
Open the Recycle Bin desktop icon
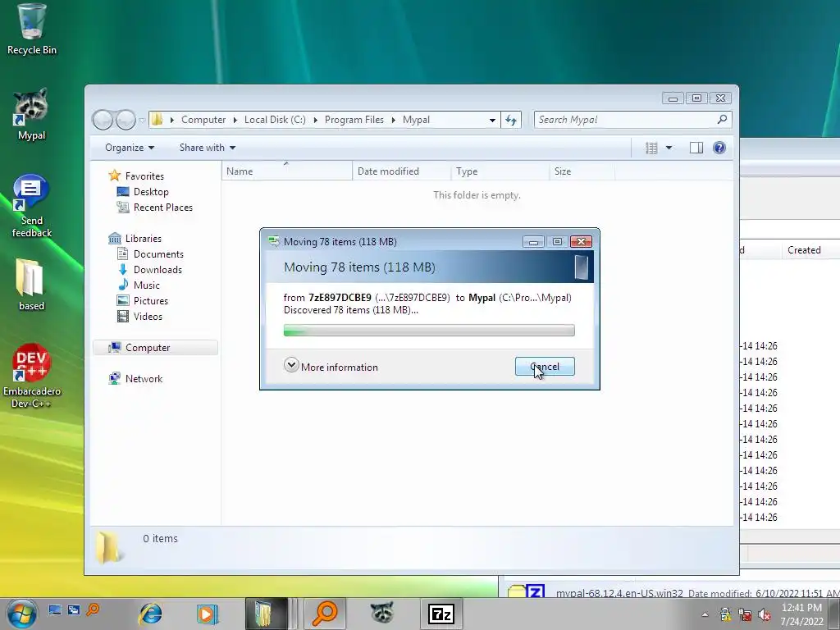(x=31, y=30)
